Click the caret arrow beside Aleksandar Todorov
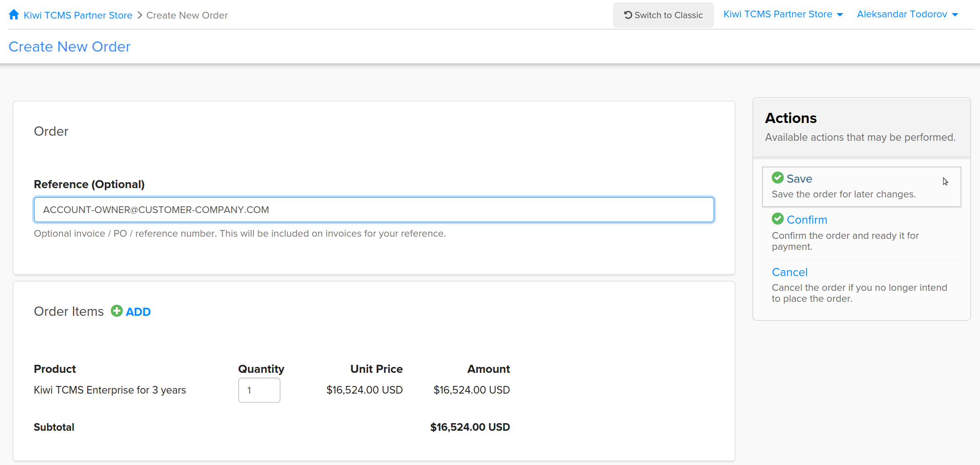This screenshot has height=465, width=980. coord(955,15)
